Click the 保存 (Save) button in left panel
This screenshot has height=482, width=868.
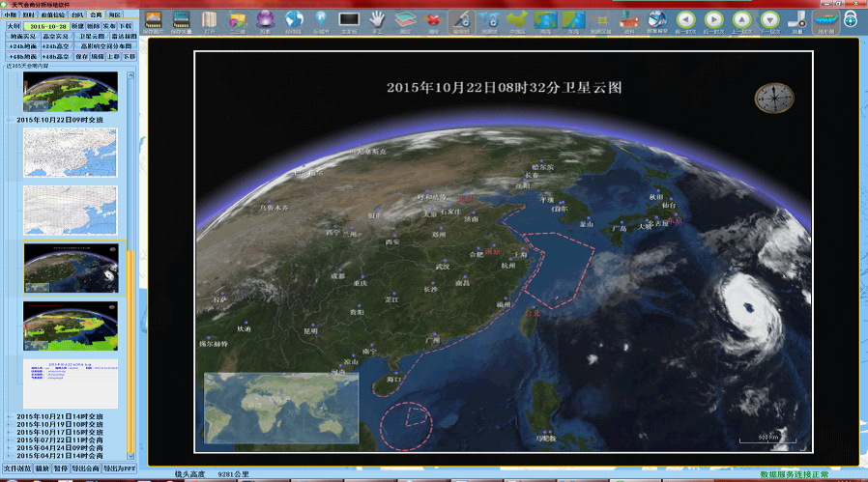81,56
